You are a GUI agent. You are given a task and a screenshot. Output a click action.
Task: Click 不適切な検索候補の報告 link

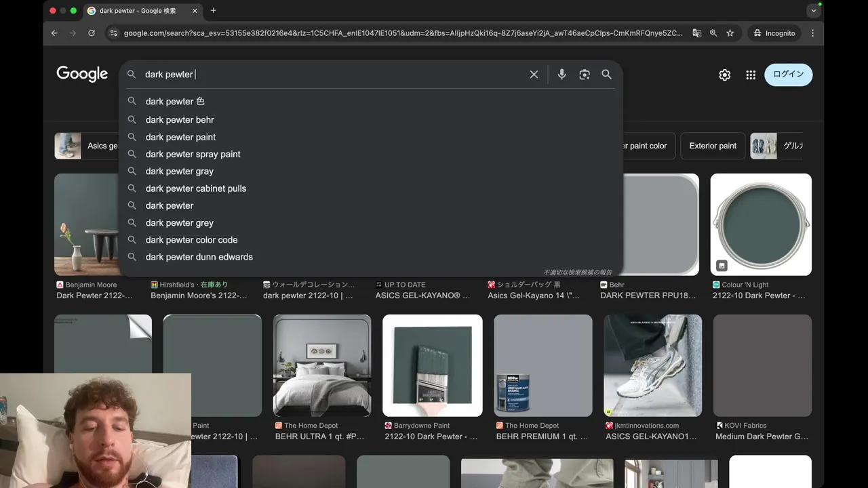pyautogui.click(x=577, y=272)
